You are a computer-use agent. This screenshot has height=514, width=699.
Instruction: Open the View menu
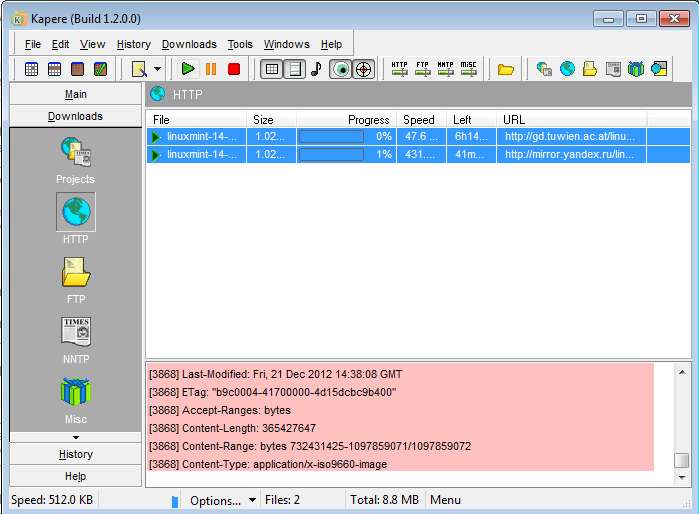point(93,44)
